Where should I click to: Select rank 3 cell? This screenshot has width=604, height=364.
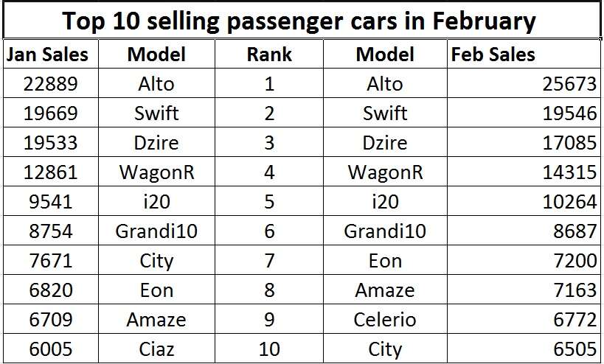tap(269, 142)
